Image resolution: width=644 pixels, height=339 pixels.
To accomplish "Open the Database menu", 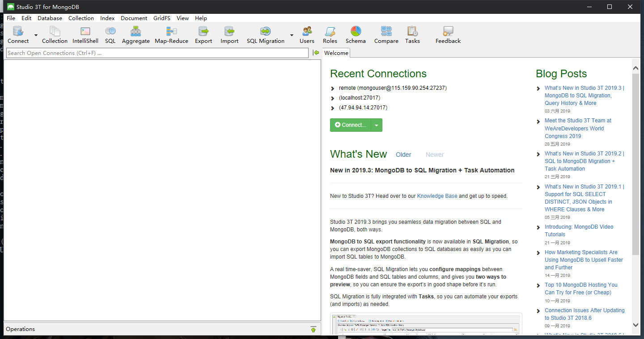I will click(50, 18).
